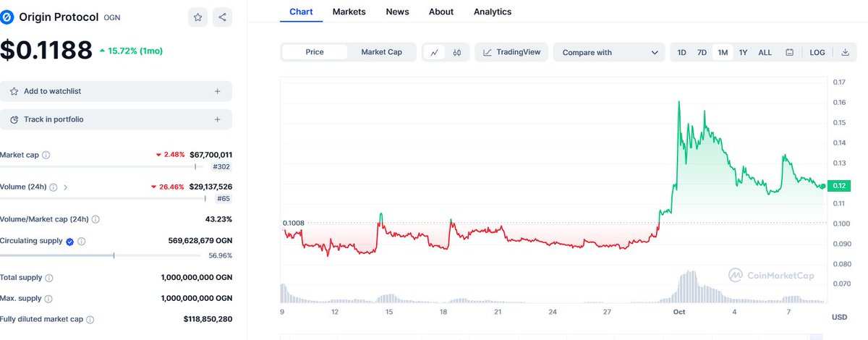This screenshot has height=340, width=868.
Task: Click Volume/Market cap info icon
Action: [x=96, y=218]
